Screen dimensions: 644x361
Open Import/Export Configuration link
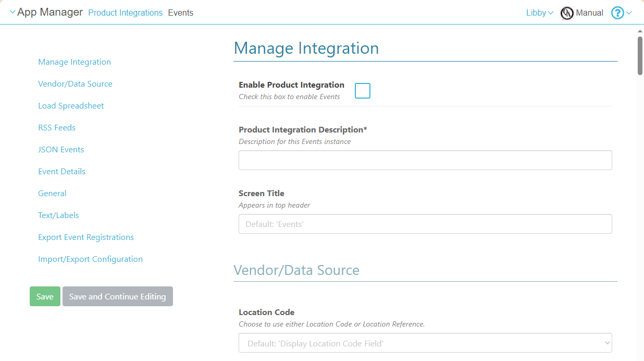(90, 259)
